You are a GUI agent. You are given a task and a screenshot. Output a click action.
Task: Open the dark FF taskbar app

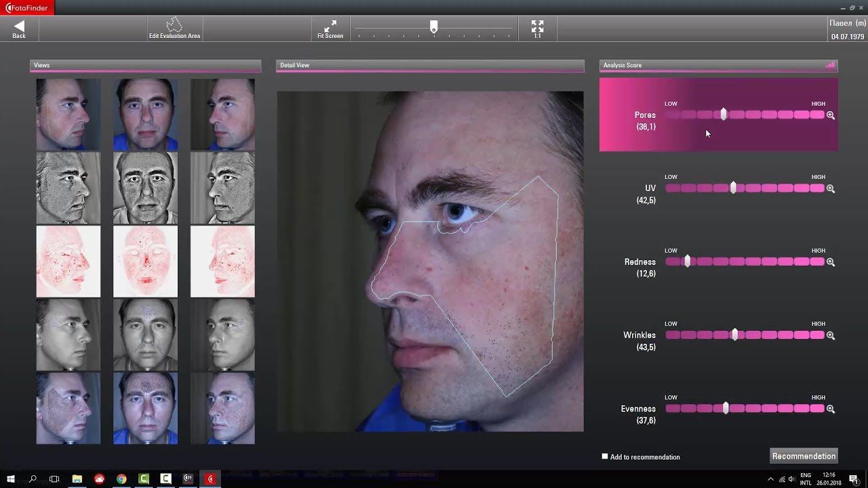point(189,479)
